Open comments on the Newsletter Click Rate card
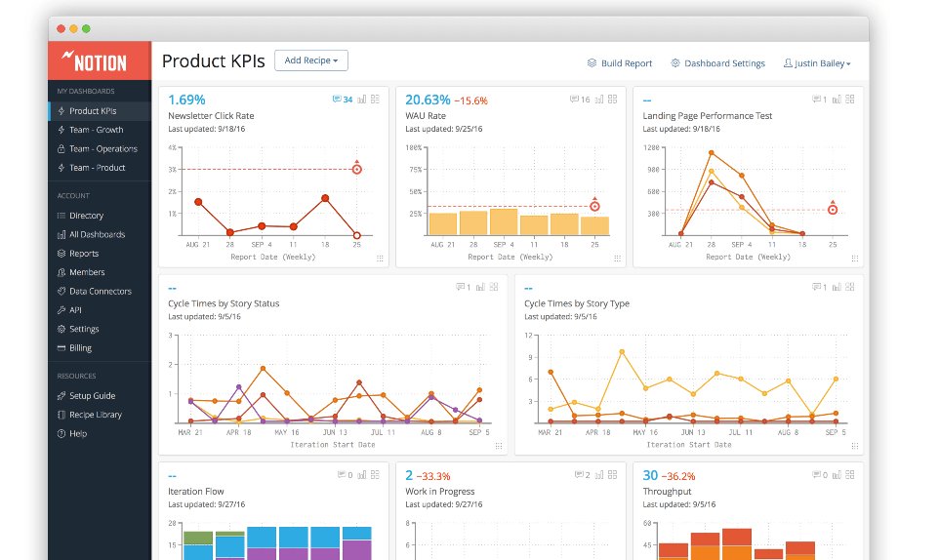 [x=343, y=100]
